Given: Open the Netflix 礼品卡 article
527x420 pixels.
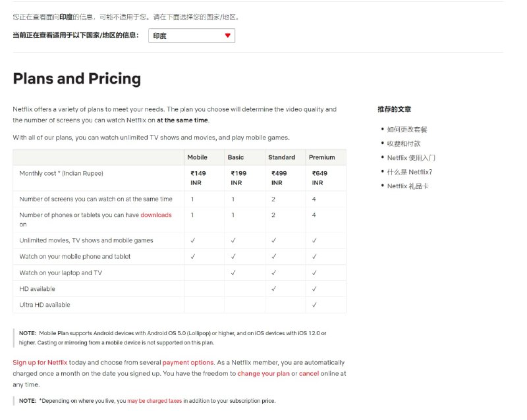Looking at the screenshot, I should [x=408, y=186].
